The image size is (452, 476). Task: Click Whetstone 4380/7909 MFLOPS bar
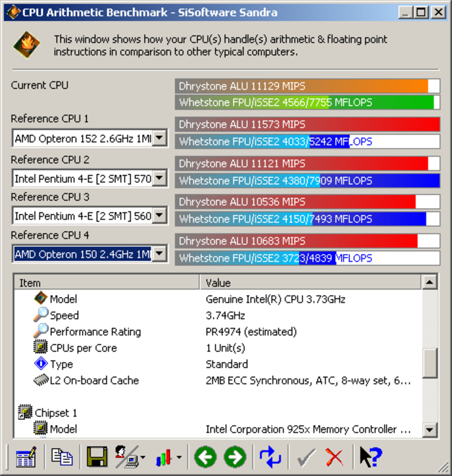click(x=307, y=181)
